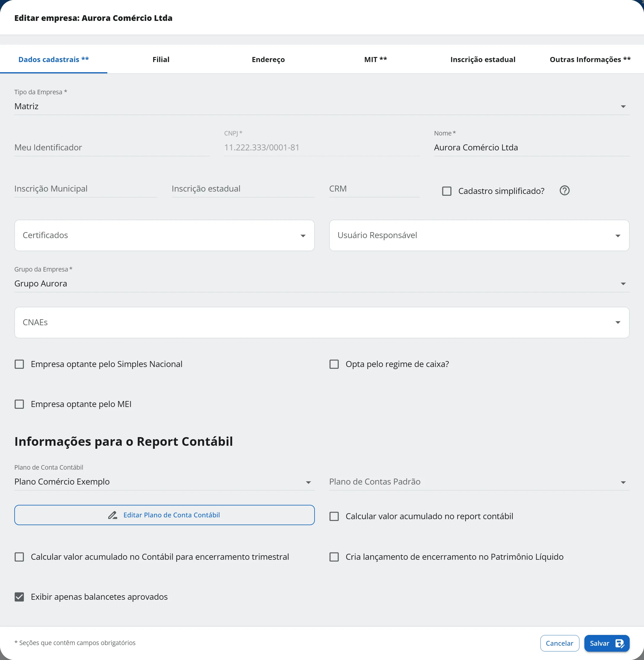Screen dimensions: 644x660
Task: Toggle Cadastro simplificado checkbox
Action: (x=447, y=191)
